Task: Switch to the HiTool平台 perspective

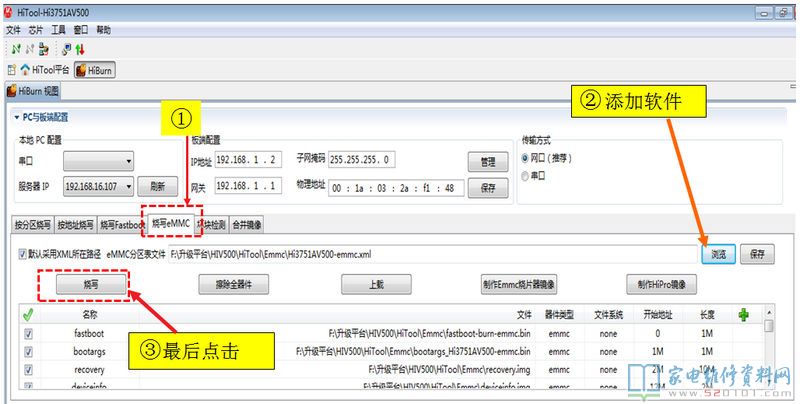Action: (x=44, y=69)
